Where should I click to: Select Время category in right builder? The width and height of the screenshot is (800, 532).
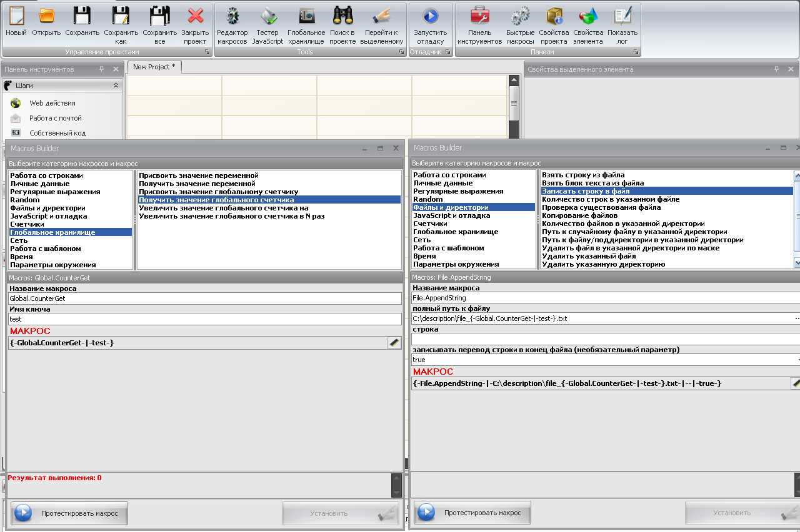[x=424, y=256]
